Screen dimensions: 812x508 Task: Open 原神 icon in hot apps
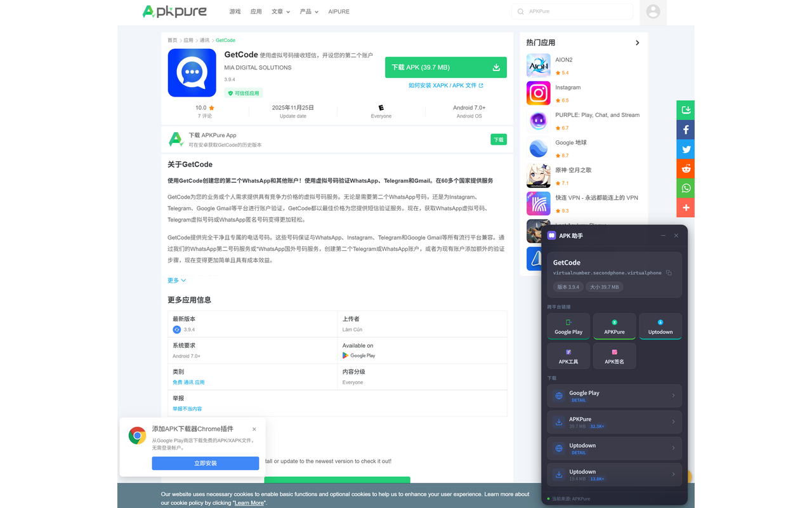pyautogui.click(x=538, y=176)
